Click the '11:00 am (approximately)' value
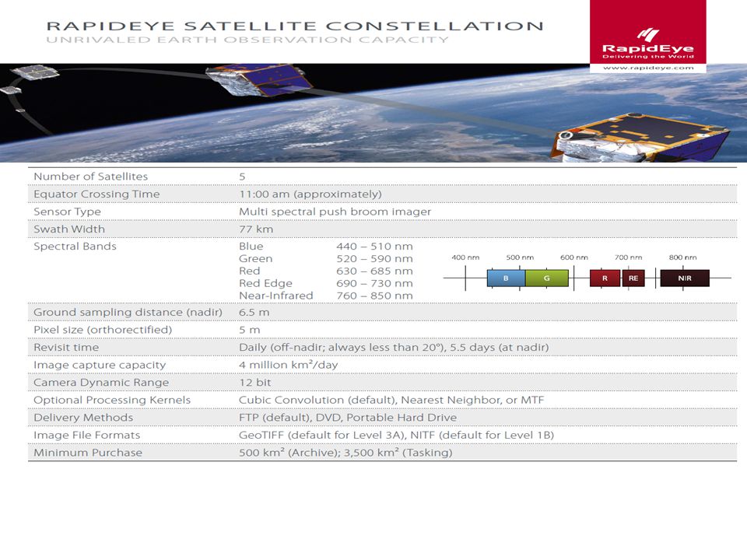 (x=310, y=194)
